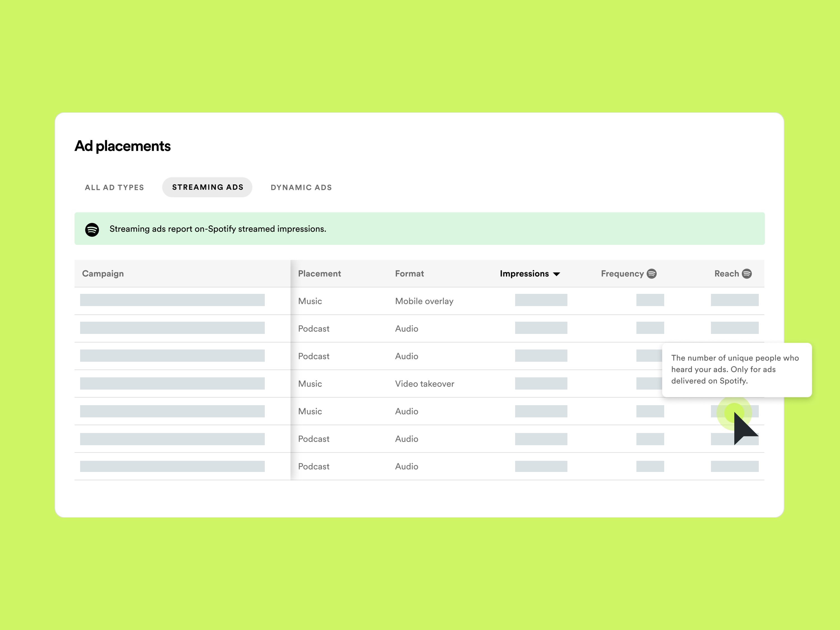
Task: Click the Ad placements heading
Action: pos(122,146)
